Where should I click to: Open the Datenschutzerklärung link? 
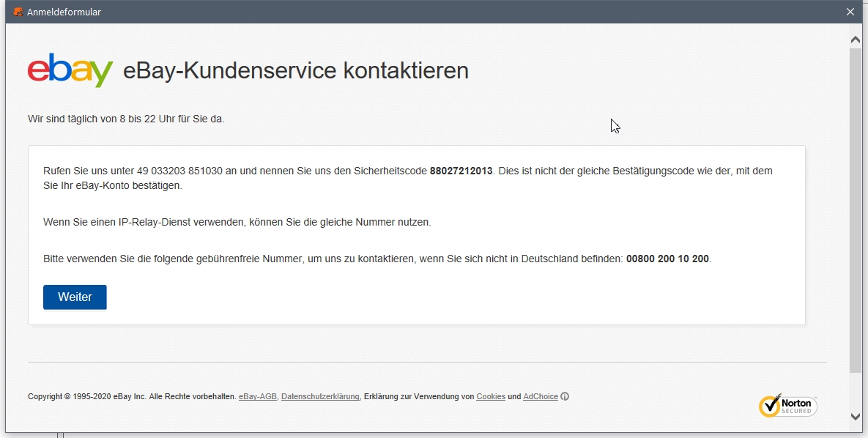[319, 396]
